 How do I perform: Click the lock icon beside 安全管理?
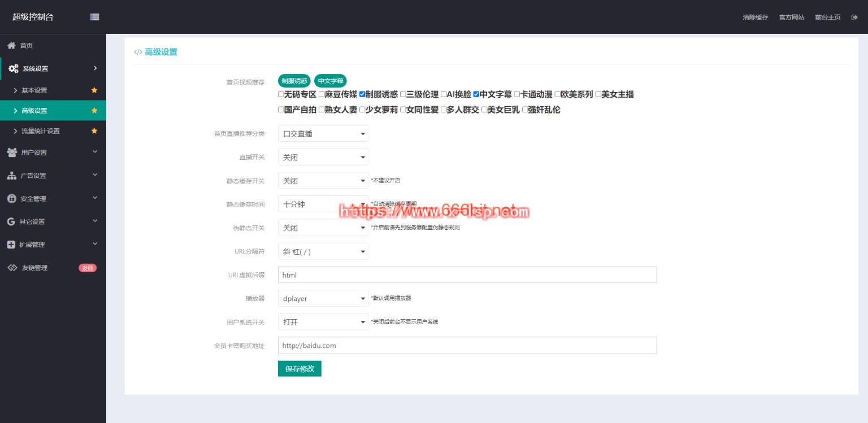11,199
